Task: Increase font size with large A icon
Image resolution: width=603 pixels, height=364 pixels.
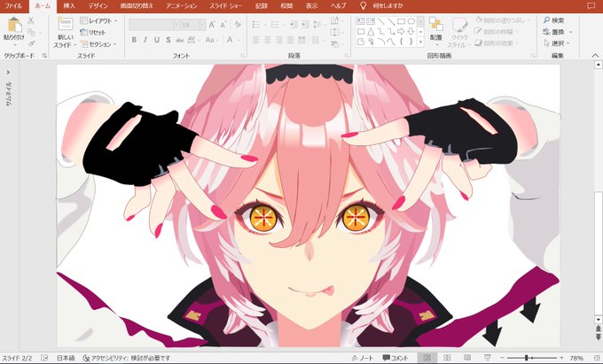Action: [212, 25]
